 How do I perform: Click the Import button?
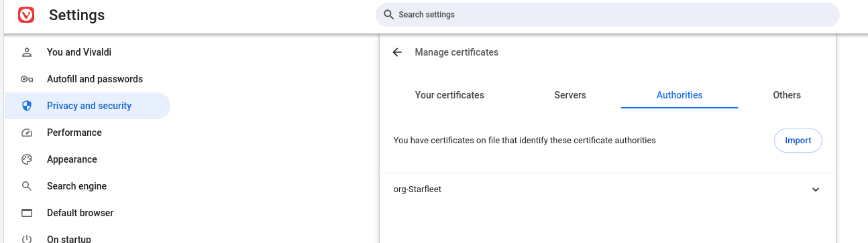(x=798, y=141)
